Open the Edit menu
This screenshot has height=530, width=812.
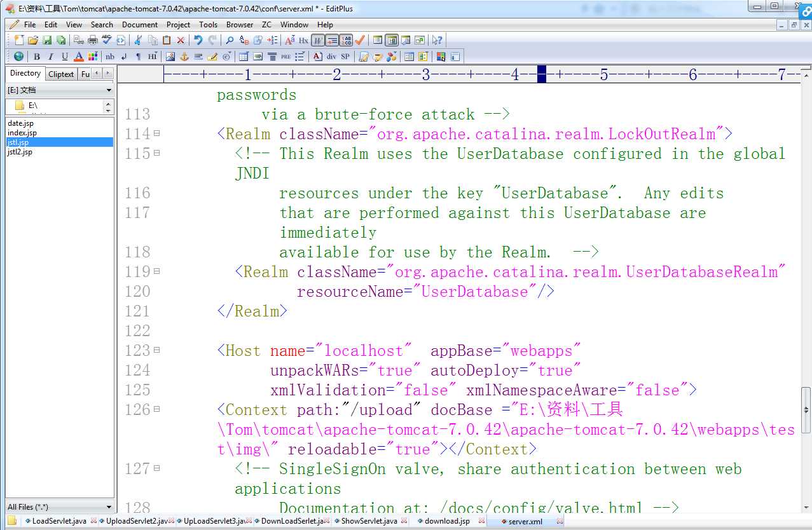point(51,25)
